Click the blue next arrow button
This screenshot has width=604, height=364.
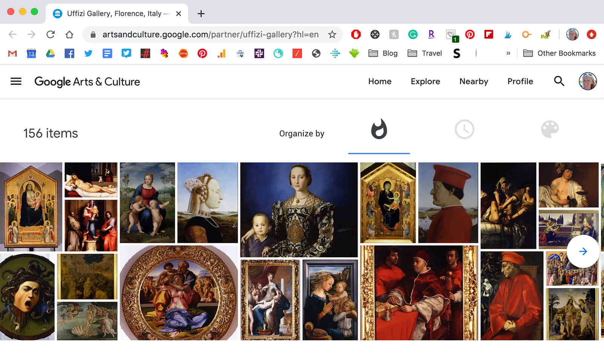pos(583,251)
